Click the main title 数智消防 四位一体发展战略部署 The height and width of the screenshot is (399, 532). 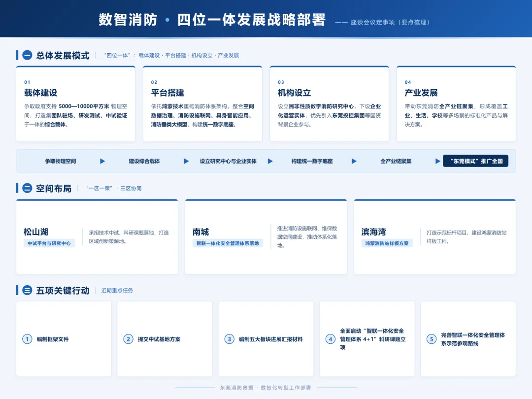click(212, 19)
